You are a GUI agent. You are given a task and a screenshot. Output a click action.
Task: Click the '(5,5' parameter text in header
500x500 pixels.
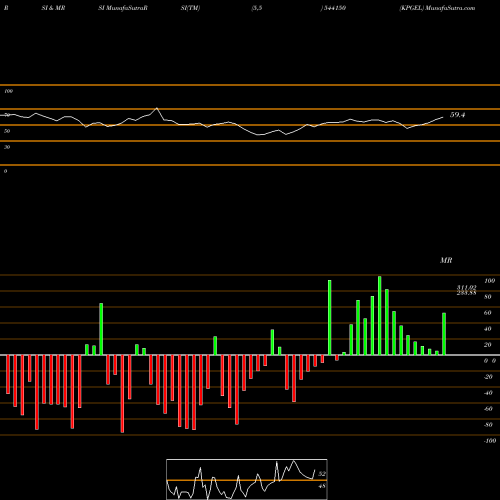coord(257,8)
